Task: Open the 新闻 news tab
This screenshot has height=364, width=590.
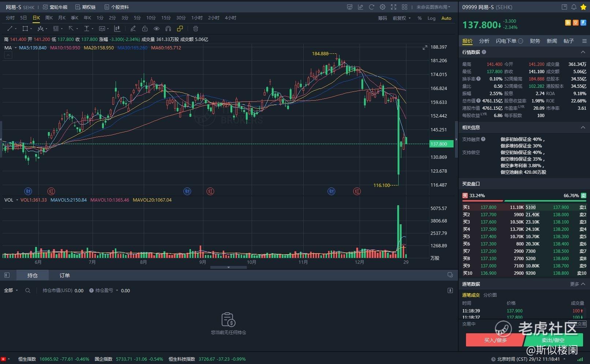Action: pyautogui.click(x=552, y=41)
